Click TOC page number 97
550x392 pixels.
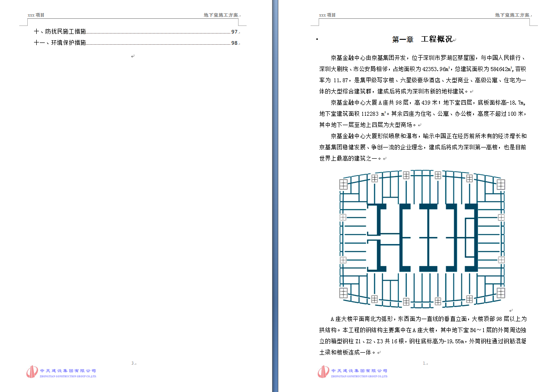pyautogui.click(x=234, y=32)
